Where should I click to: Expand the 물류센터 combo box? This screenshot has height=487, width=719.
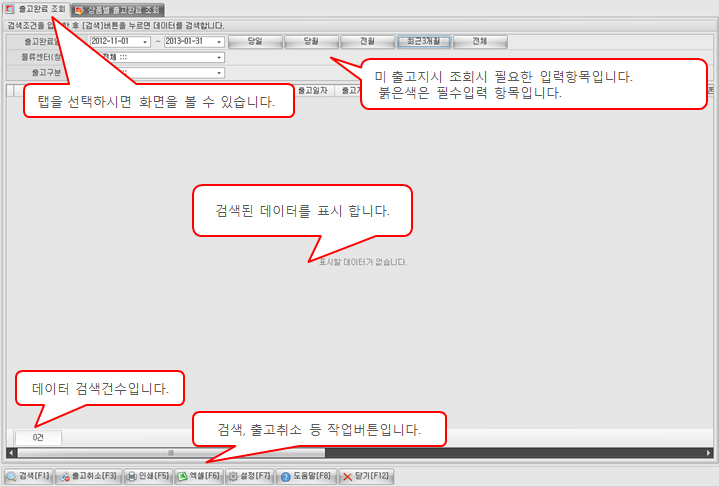219,57
